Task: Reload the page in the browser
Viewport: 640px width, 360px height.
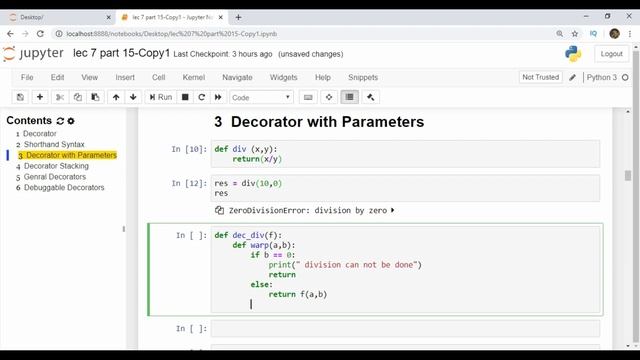Action: pyautogui.click(x=40, y=34)
